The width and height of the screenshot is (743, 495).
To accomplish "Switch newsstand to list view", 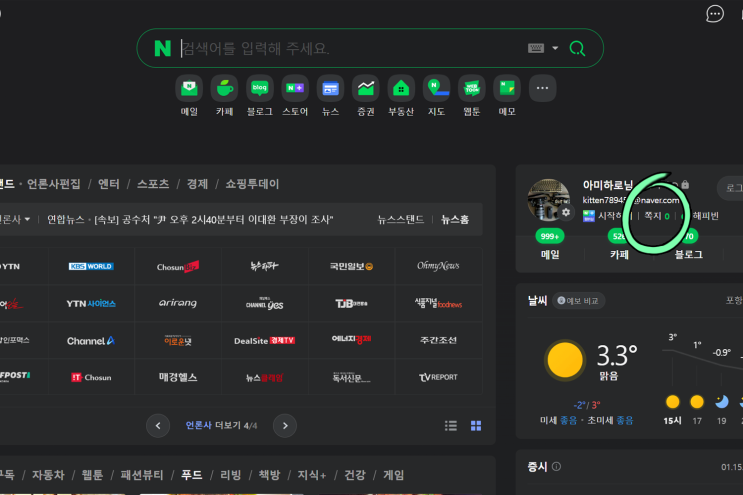I will pyautogui.click(x=451, y=426).
